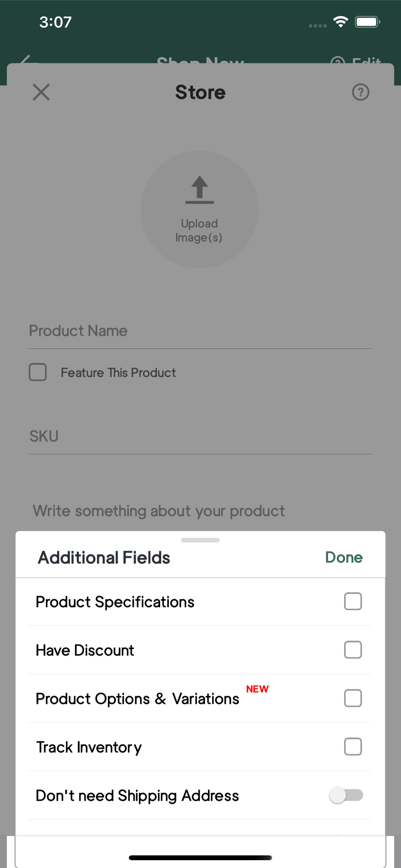Image resolution: width=401 pixels, height=868 pixels.
Task: Check Product Options & Variations box
Action: click(353, 698)
